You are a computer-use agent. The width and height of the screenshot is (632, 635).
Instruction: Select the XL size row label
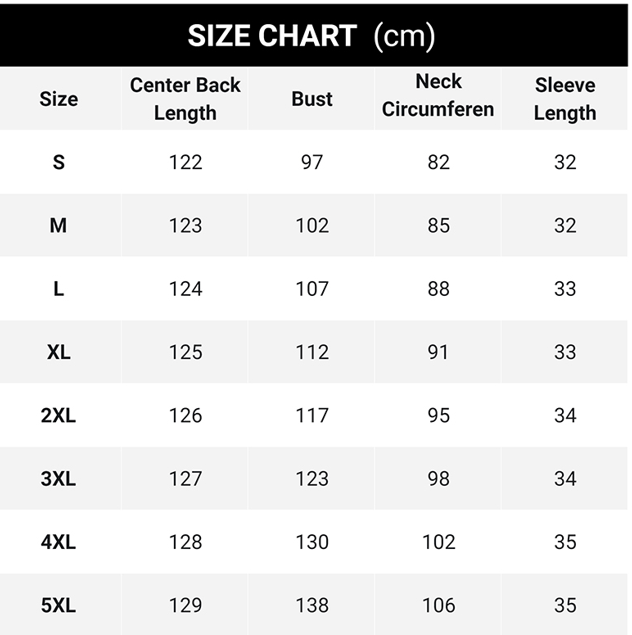tap(58, 352)
